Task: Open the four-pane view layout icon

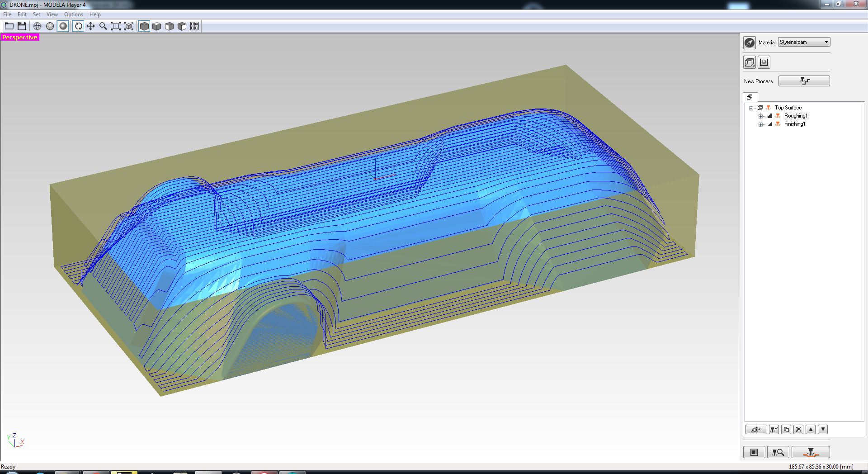Action: tap(194, 26)
